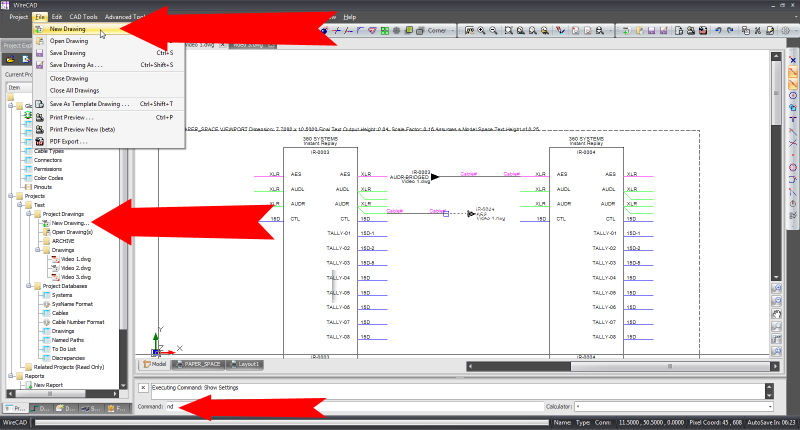800x430 pixels.
Task: Collapse the Test project node
Action: (x=20, y=205)
